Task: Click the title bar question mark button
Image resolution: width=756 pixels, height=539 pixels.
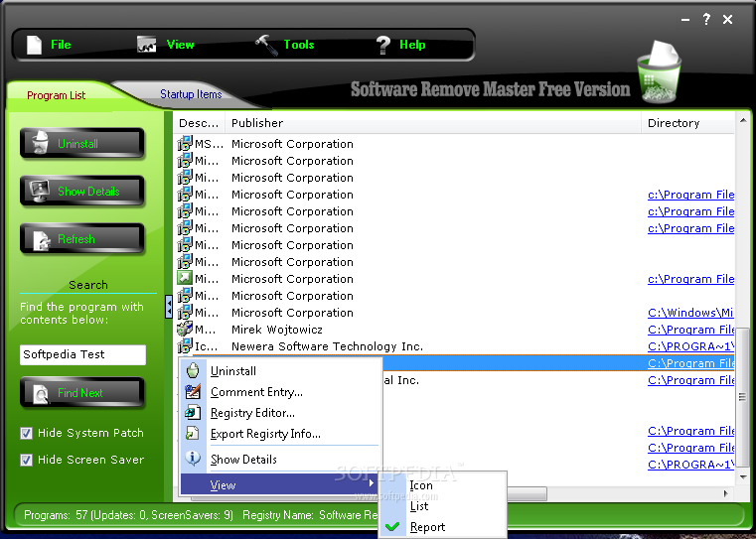Action: click(x=706, y=19)
